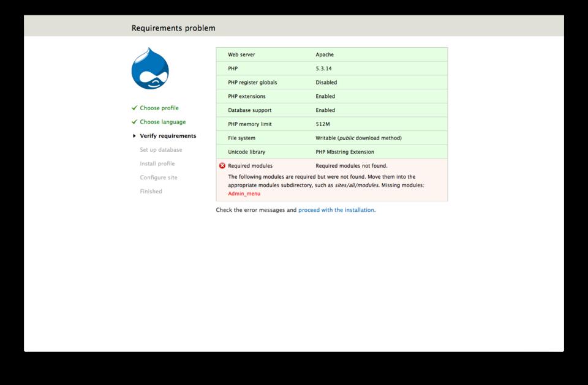Click the Requirements problem page heading
The height and width of the screenshot is (385, 588).
point(173,28)
